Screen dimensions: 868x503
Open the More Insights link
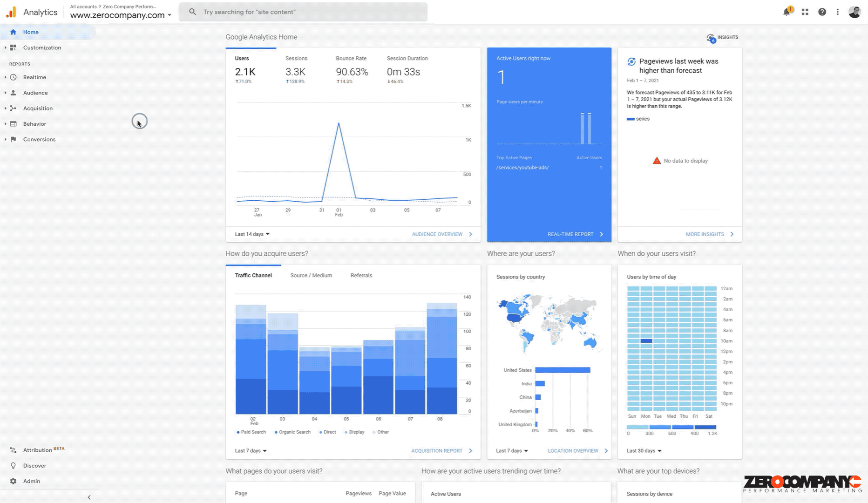coord(710,234)
